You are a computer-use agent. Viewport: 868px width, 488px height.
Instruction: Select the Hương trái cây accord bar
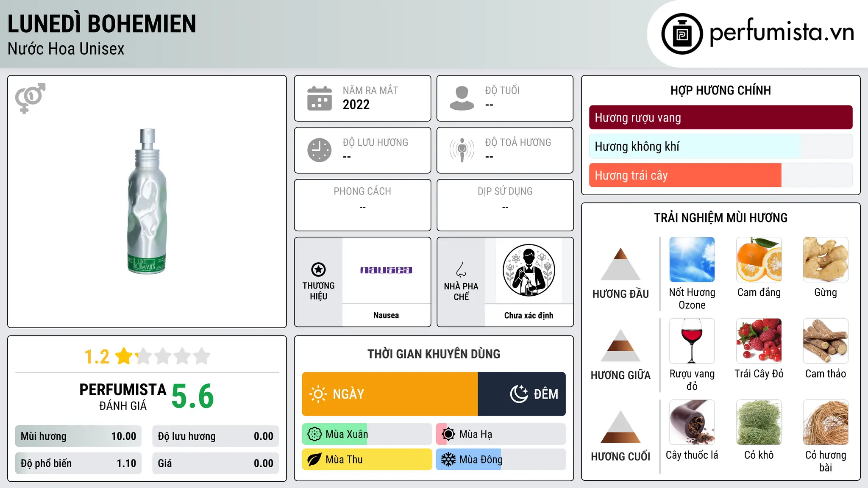pyautogui.click(x=721, y=175)
